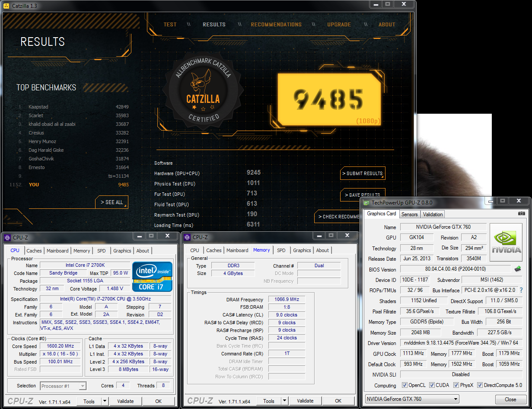
Task: Click the GPU Name field NVIDIA GeForce GTX 760
Action: point(443,227)
